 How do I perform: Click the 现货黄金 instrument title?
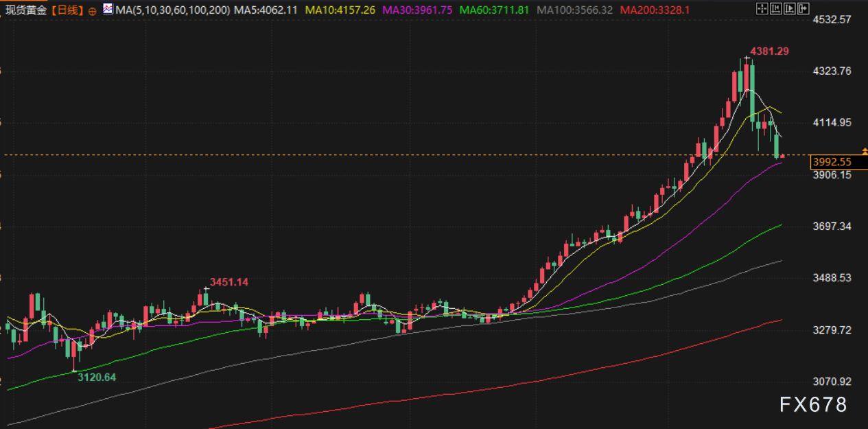coord(27,10)
